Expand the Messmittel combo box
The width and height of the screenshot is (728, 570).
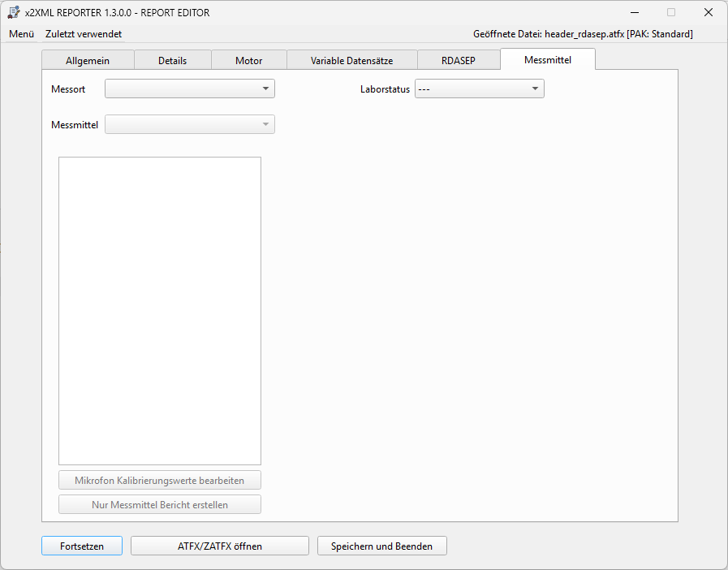(x=189, y=124)
